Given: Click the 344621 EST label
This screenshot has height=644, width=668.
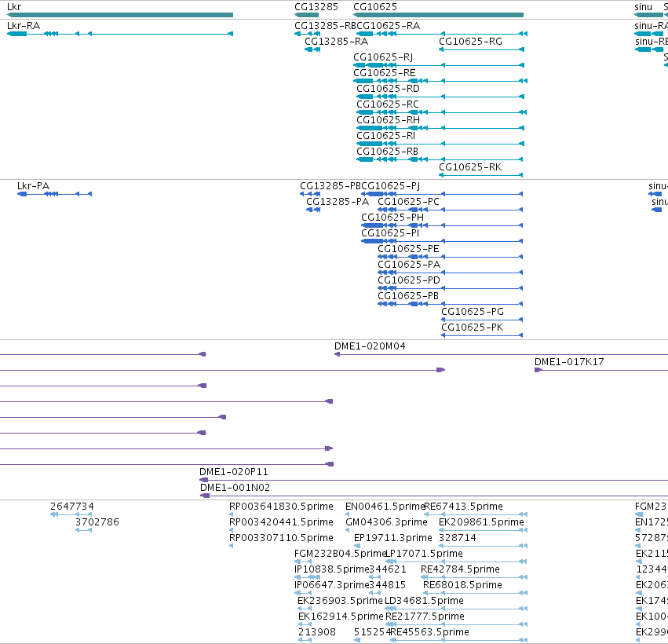Looking at the screenshot, I should click(x=388, y=570).
